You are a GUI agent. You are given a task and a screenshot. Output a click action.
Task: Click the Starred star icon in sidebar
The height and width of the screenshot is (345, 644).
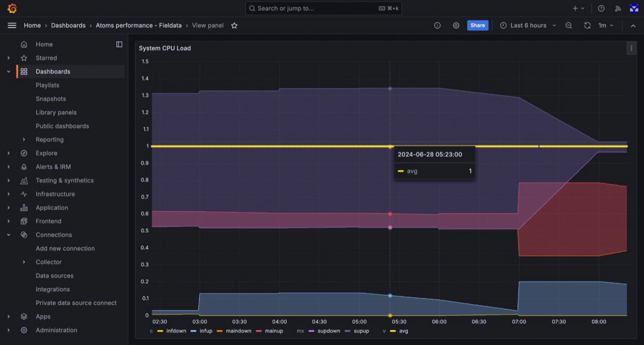(x=24, y=58)
